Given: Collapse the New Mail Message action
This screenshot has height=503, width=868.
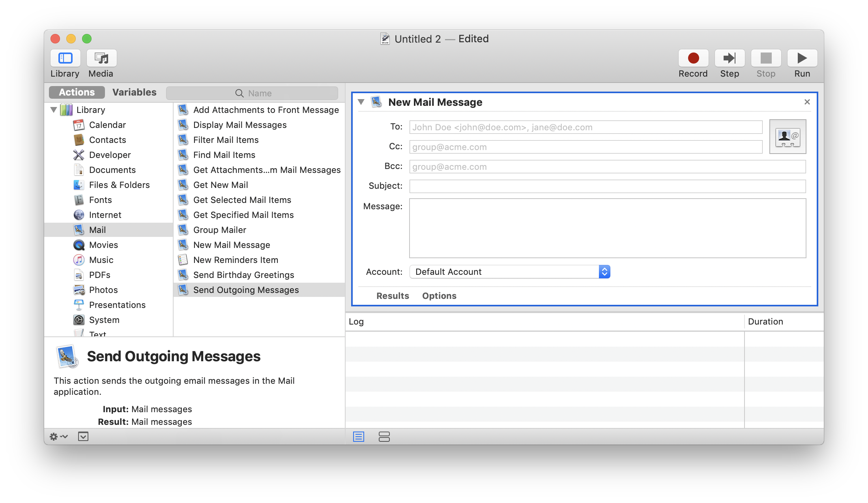Looking at the screenshot, I should click(x=361, y=102).
